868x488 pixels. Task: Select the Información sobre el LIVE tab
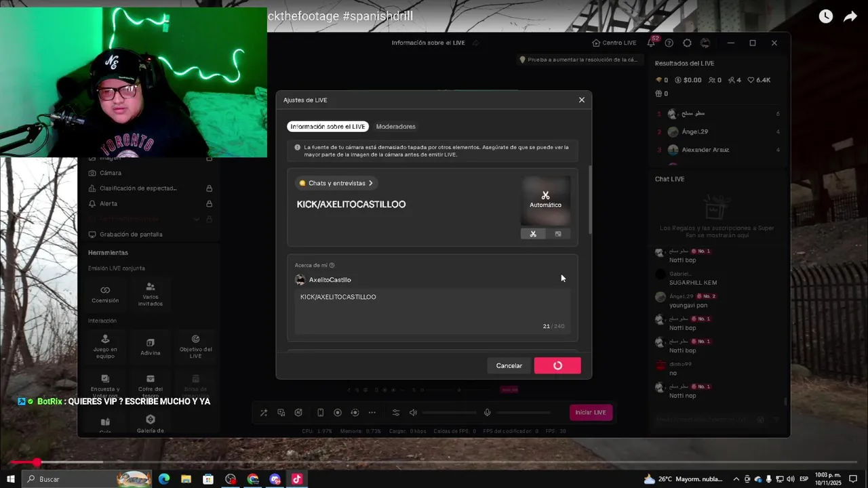pyautogui.click(x=328, y=127)
